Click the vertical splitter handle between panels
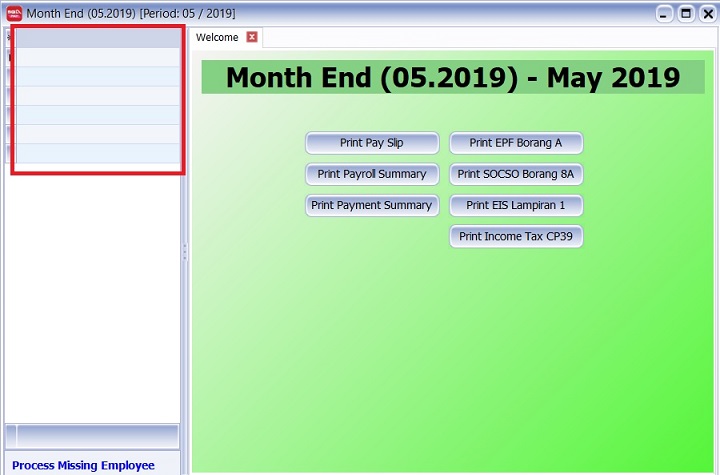 click(x=185, y=252)
